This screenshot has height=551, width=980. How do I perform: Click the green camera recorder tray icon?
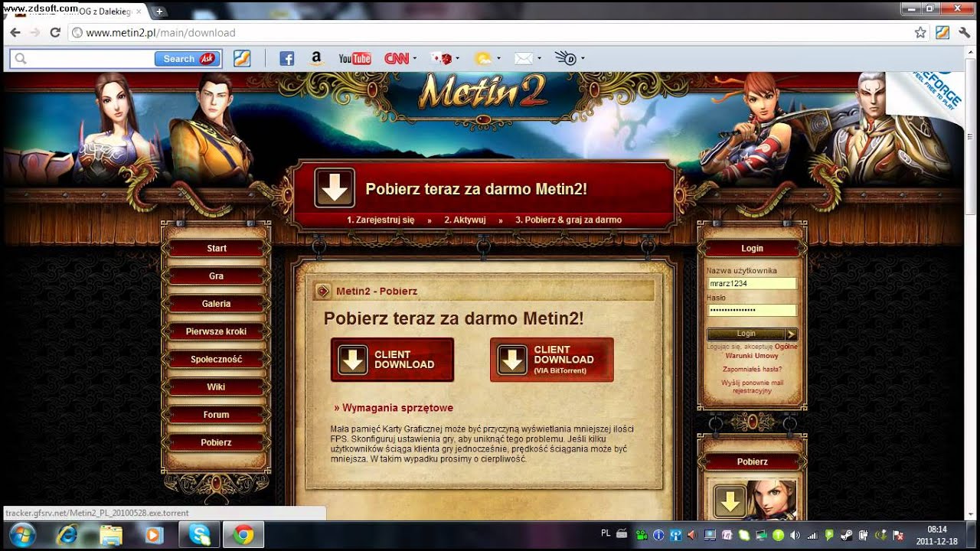pyautogui.click(x=642, y=535)
